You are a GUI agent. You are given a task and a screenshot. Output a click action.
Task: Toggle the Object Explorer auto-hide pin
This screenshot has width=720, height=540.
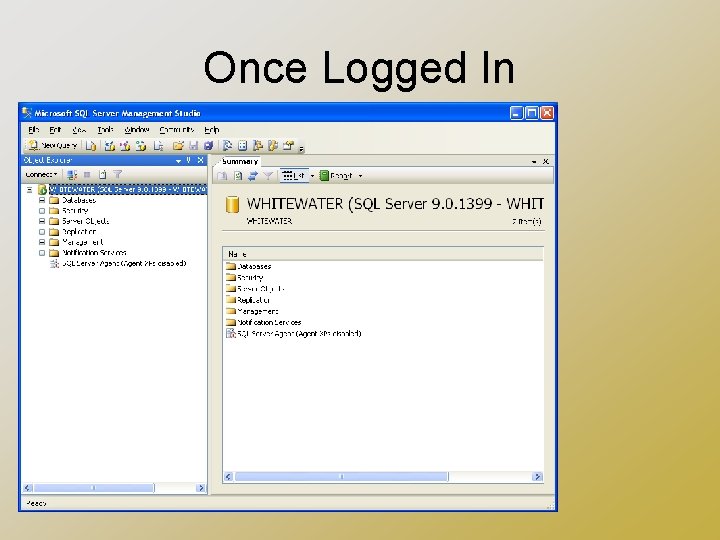coord(188,160)
